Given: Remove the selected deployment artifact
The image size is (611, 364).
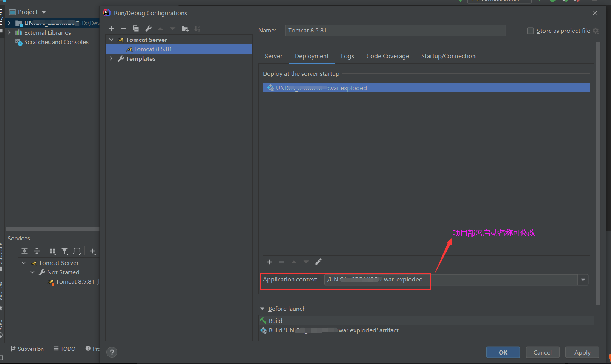Looking at the screenshot, I should [282, 262].
